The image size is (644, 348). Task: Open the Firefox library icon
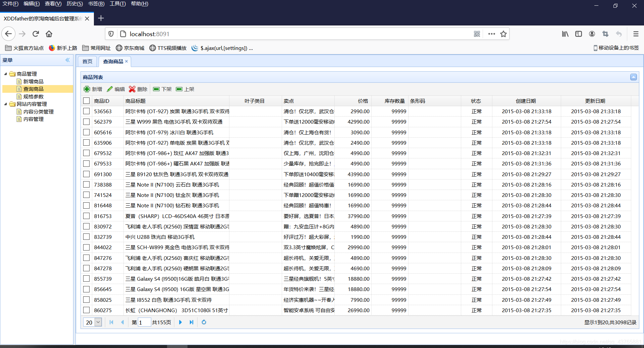[x=565, y=34]
